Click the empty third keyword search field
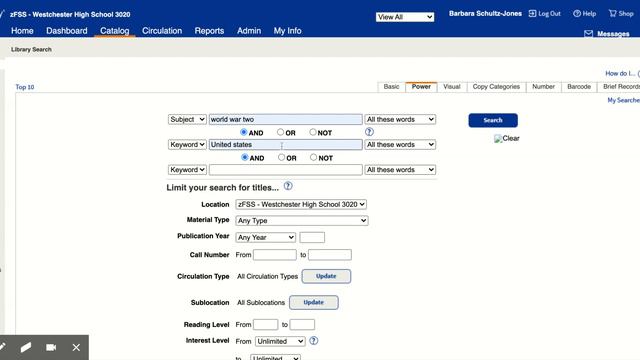 (x=286, y=169)
